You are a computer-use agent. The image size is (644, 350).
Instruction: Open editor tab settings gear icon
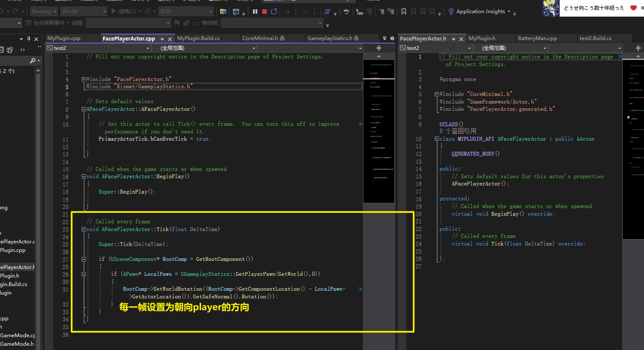pyautogui.click(x=392, y=38)
